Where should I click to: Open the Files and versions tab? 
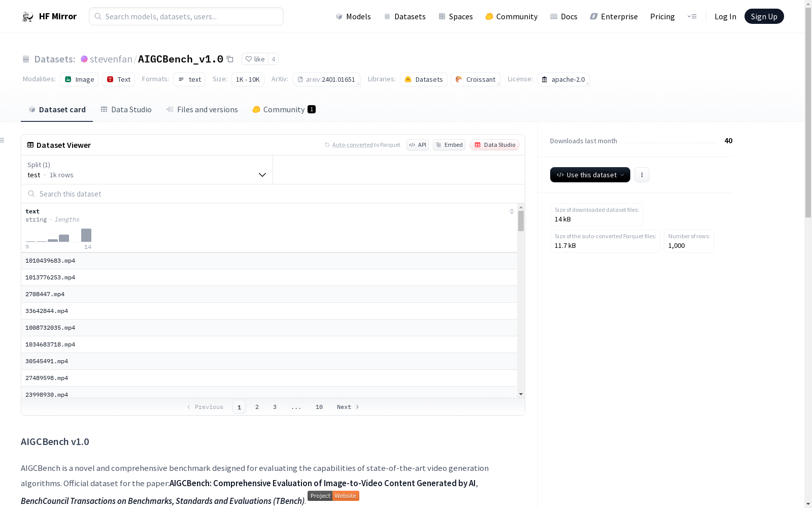click(202, 109)
